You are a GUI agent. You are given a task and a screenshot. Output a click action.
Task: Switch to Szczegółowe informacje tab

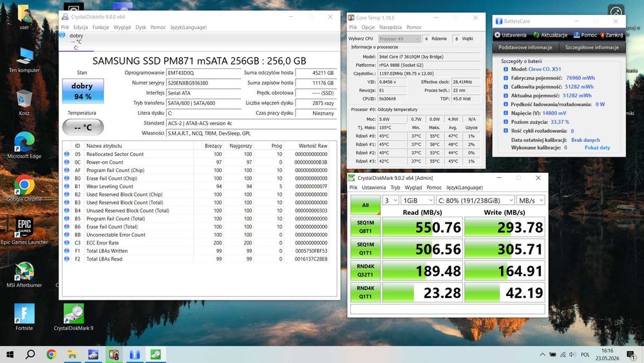pyautogui.click(x=592, y=47)
